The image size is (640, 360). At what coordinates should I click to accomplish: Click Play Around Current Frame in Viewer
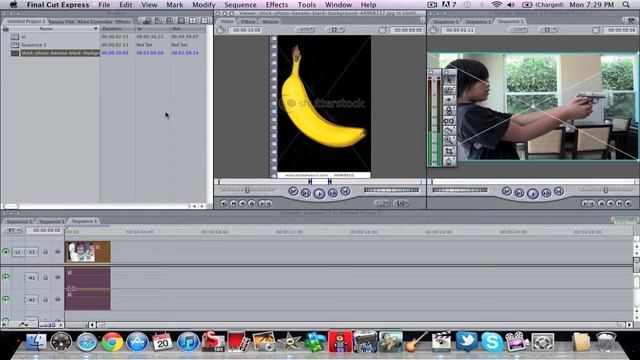[333, 193]
